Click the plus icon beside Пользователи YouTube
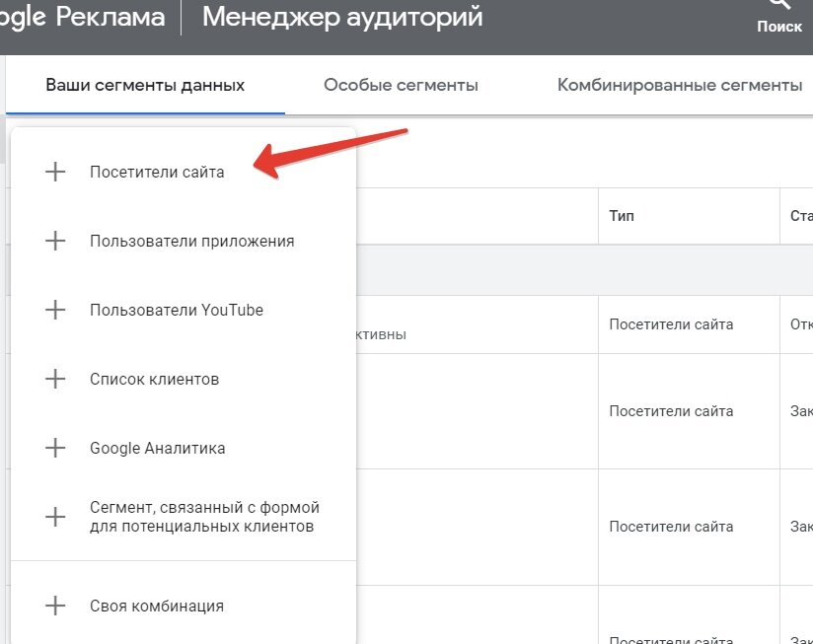The width and height of the screenshot is (813, 644). point(55,310)
